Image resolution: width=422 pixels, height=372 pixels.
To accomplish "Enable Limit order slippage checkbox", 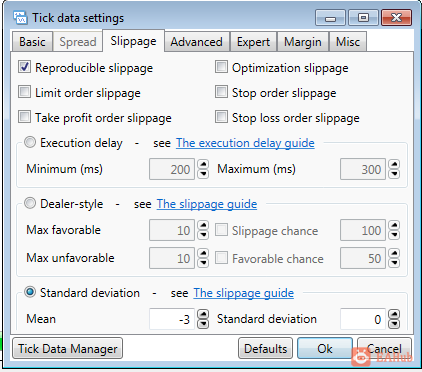I will [x=24, y=92].
